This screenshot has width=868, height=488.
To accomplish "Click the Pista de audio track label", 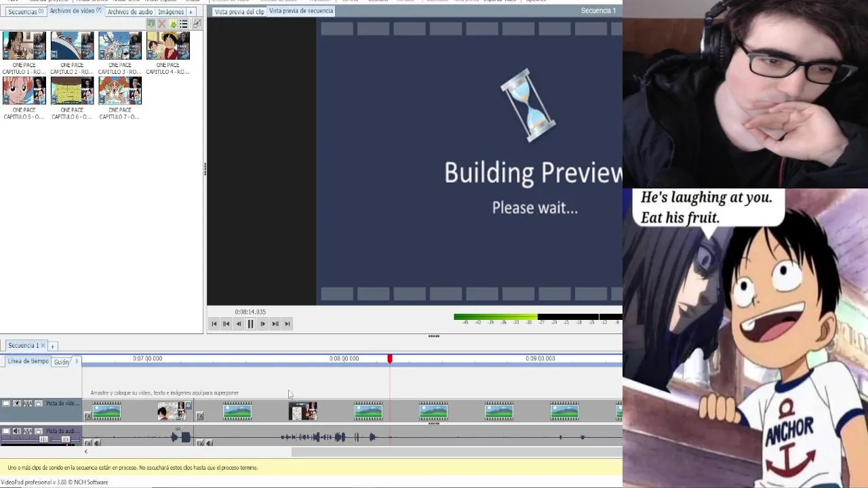I will point(63,431).
